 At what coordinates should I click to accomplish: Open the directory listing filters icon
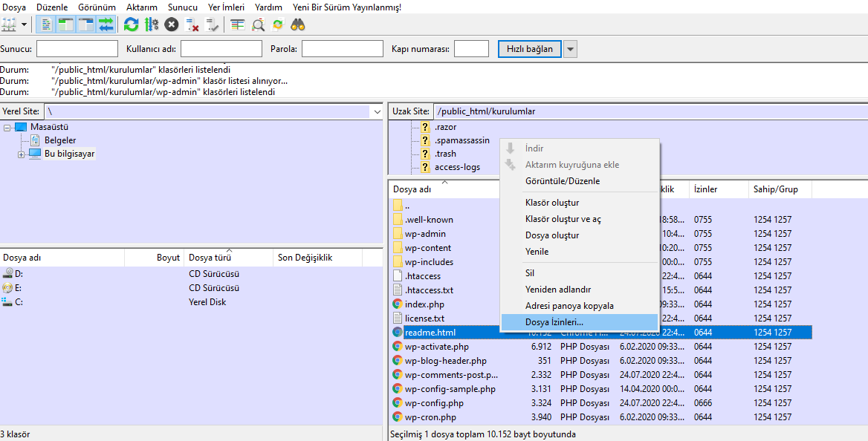coord(238,24)
